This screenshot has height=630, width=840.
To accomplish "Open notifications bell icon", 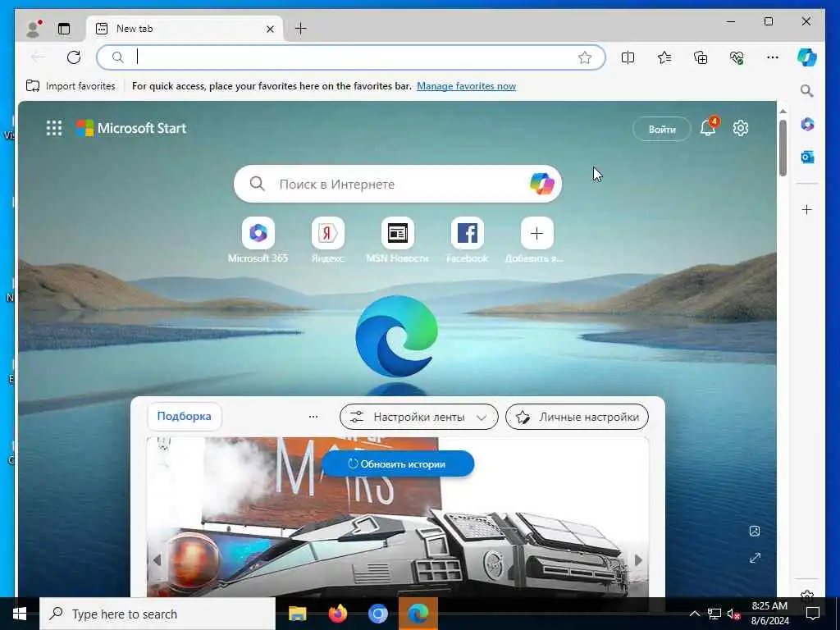I will [708, 127].
